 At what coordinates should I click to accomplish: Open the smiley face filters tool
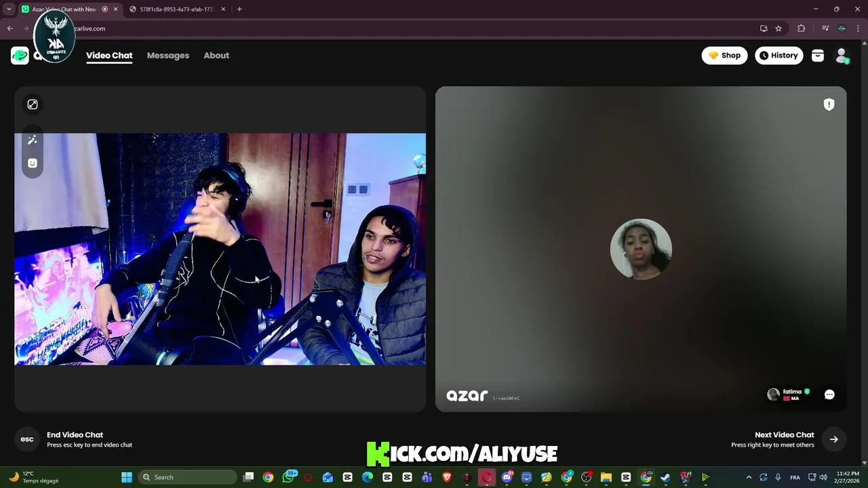[33, 163]
